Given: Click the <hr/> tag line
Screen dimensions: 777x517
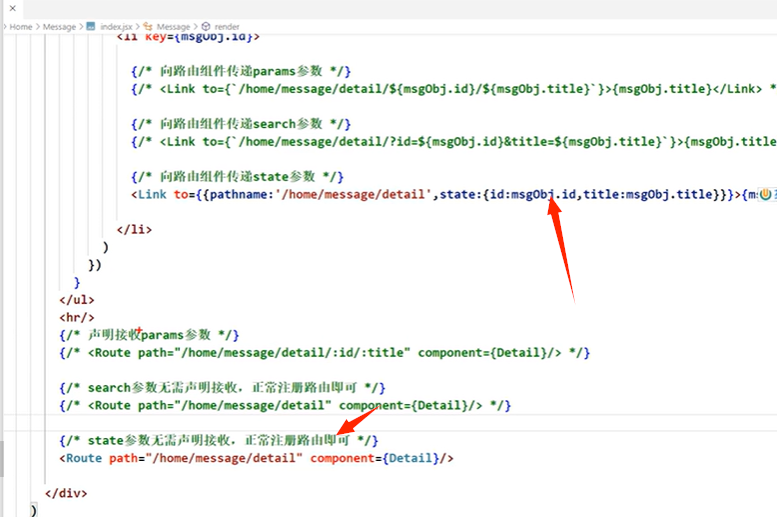Looking at the screenshot, I should pyautogui.click(x=77, y=317).
